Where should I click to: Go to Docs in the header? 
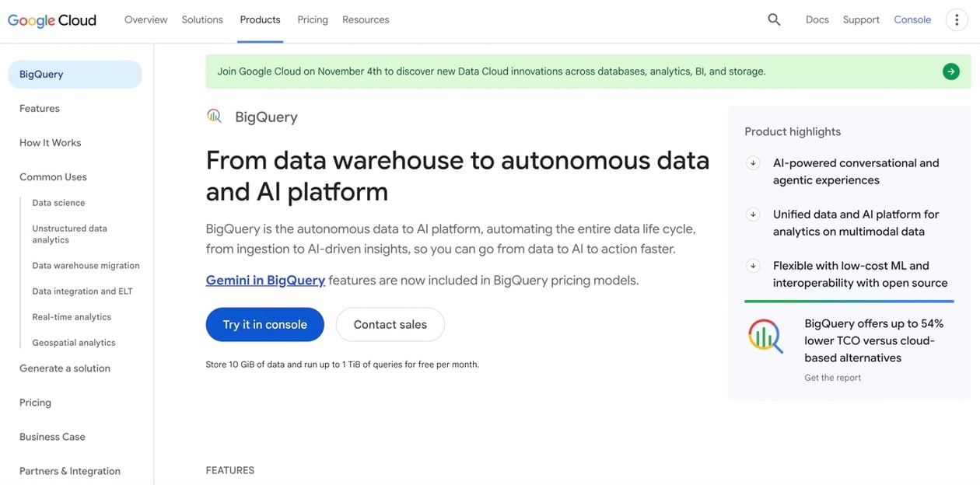click(817, 19)
